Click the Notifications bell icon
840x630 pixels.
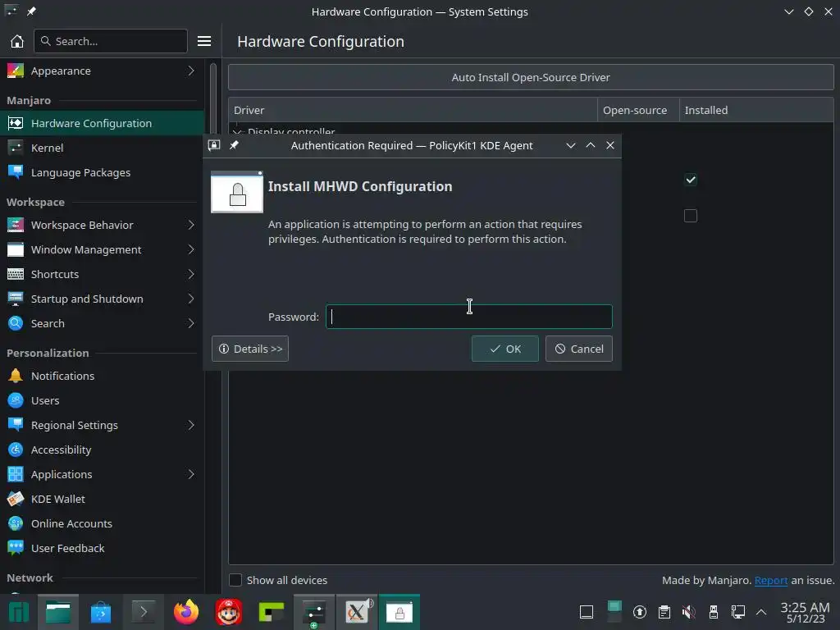tap(16, 376)
